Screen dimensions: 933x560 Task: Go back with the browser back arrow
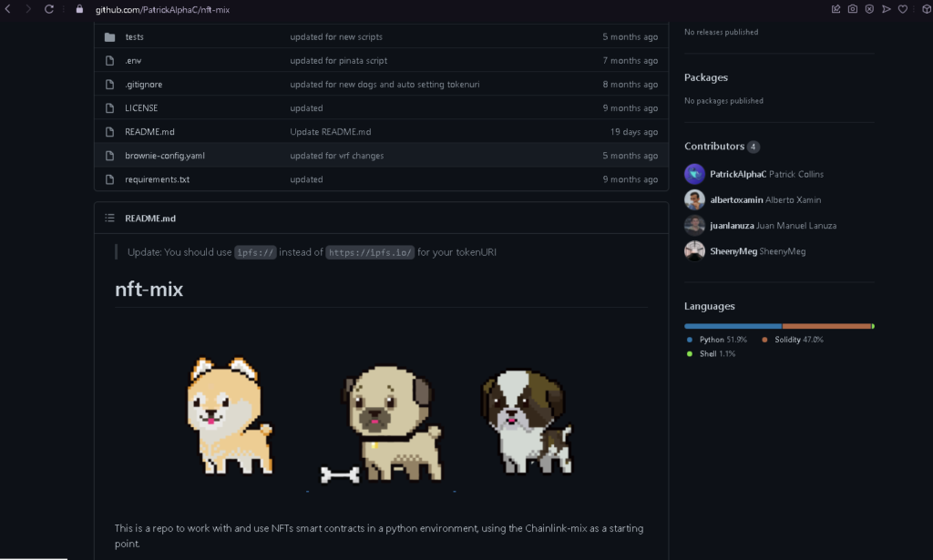tap(7, 9)
